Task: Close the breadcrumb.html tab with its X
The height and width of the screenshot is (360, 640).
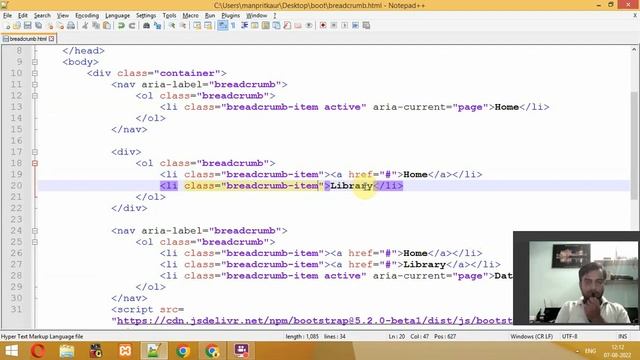Action: [51, 39]
